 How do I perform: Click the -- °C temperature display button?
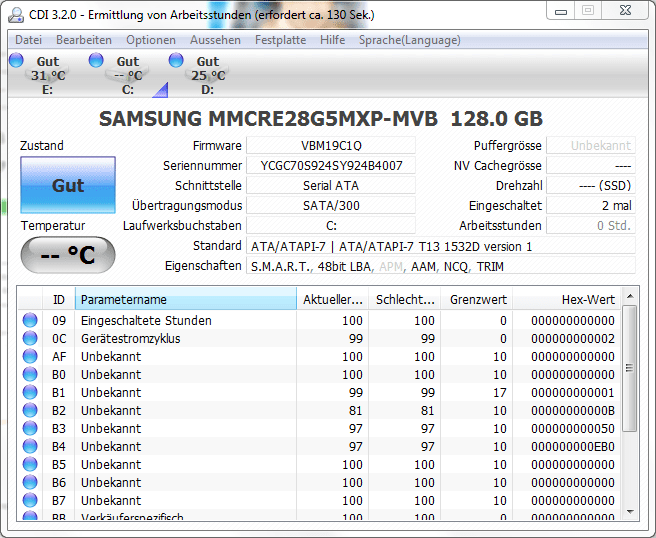(x=68, y=255)
